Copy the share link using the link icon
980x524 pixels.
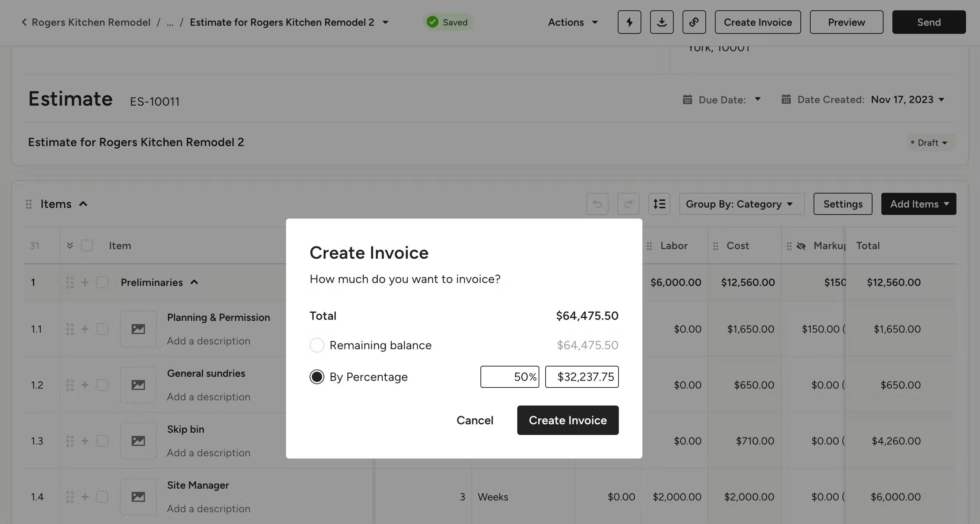click(694, 22)
